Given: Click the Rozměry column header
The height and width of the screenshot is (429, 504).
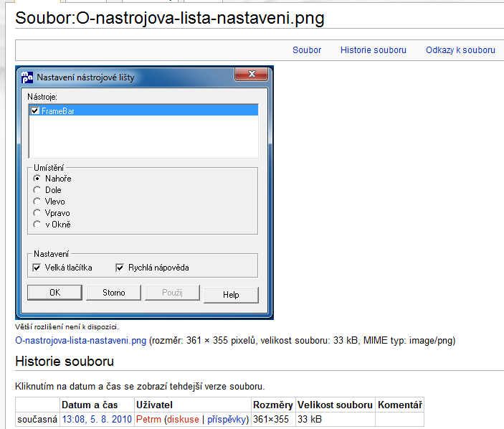Looking at the screenshot, I should point(273,405).
